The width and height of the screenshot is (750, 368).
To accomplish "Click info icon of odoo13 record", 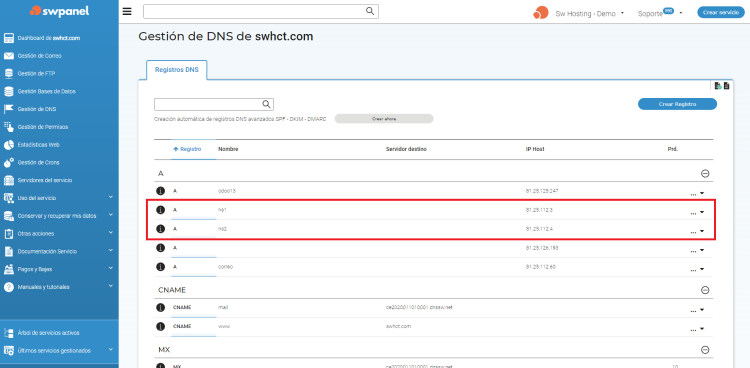I will pos(160,191).
